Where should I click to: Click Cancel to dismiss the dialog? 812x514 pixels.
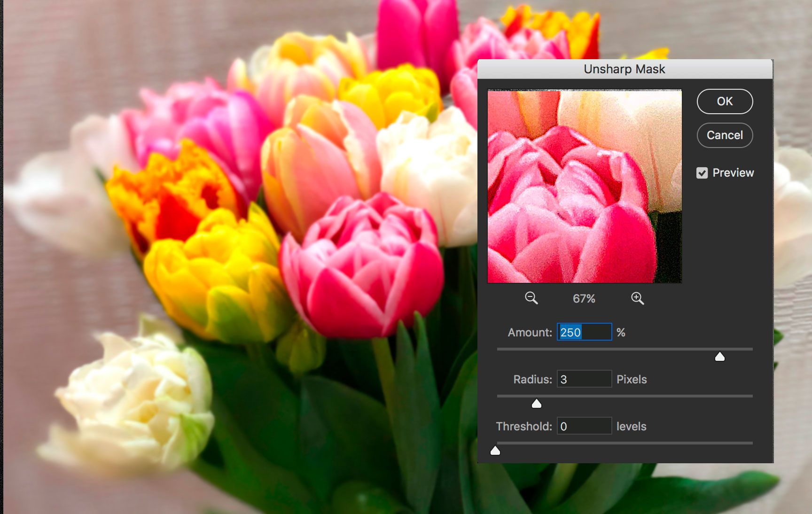coord(725,135)
